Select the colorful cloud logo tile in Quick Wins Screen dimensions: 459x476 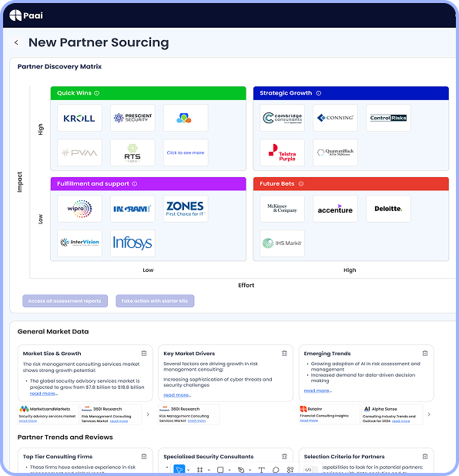(186, 118)
